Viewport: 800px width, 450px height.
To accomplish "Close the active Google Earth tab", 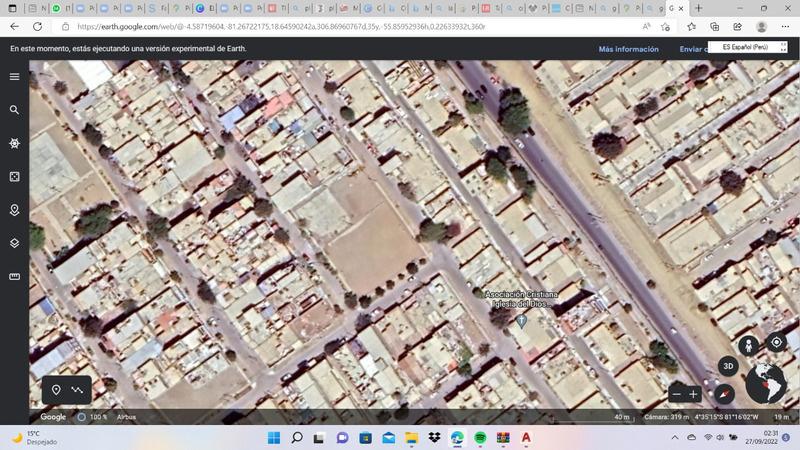I will click(681, 8).
